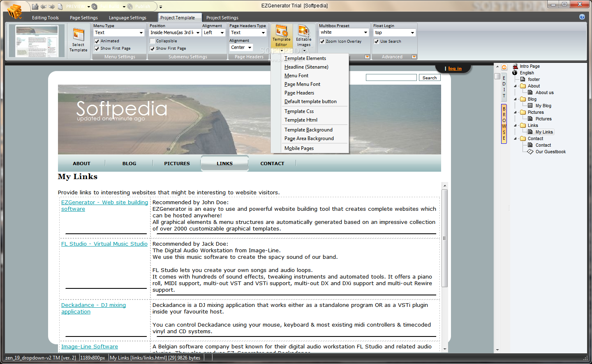This screenshot has height=364, width=592.
Task: Click the Search button on the page
Action: (430, 78)
